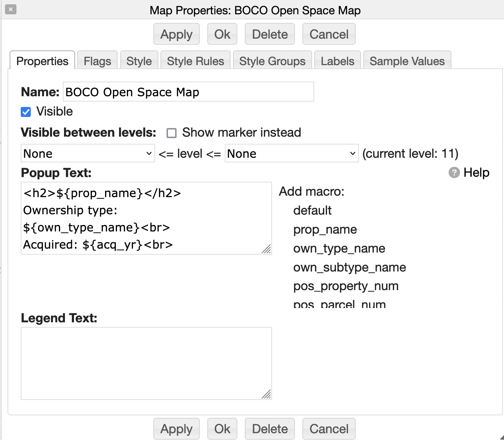View the Sample Values tab
Image resolution: width=504 pixels, height=440 pixels.
pos(407,61)
